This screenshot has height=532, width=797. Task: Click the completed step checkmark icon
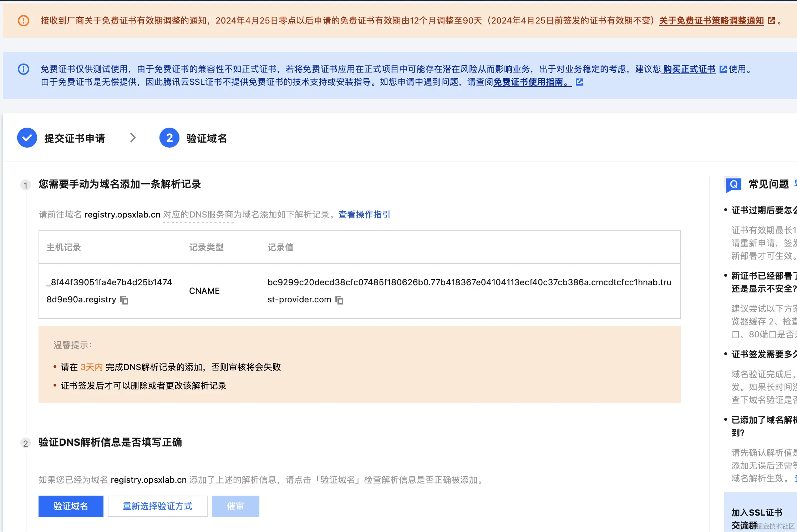27,138
